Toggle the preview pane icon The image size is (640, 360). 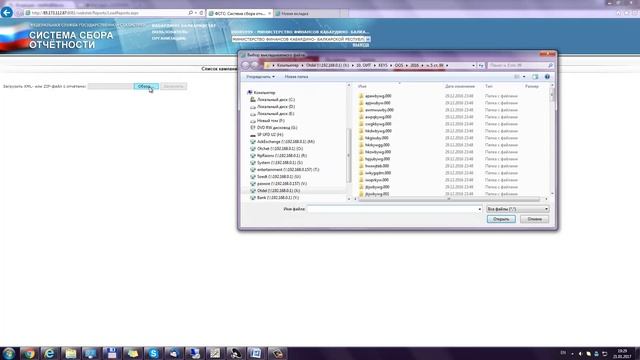pos(535,77)
